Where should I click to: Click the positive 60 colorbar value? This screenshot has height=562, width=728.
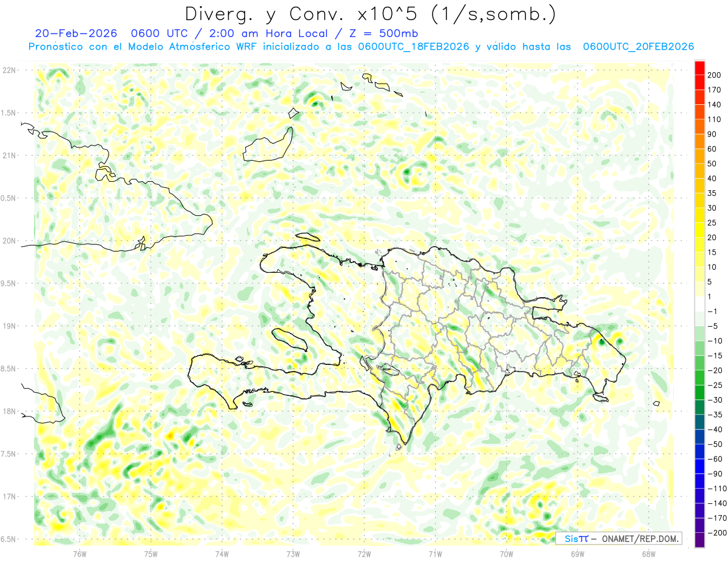(x=713, y=149)
